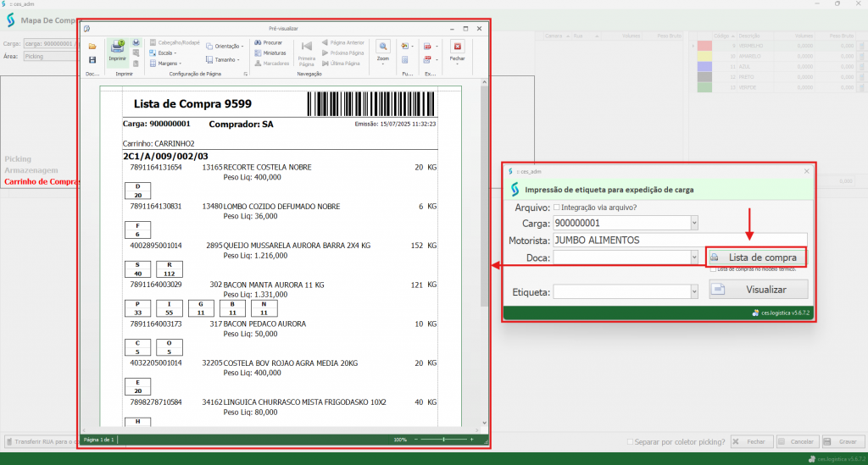Screen dimensions: 868x465
Task: Open the Tamanho page size dropdown
Action: pos(223,60)
